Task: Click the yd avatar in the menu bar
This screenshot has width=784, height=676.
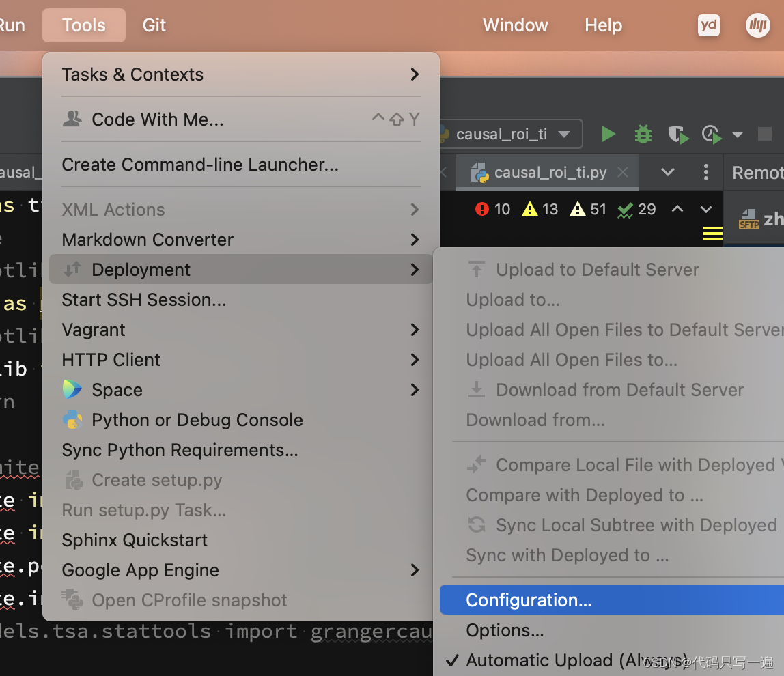Action: tap(708, 25)
